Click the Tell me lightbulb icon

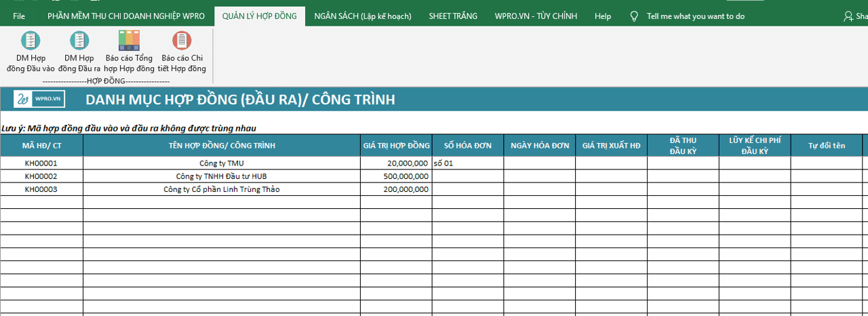tap(634, 16)
